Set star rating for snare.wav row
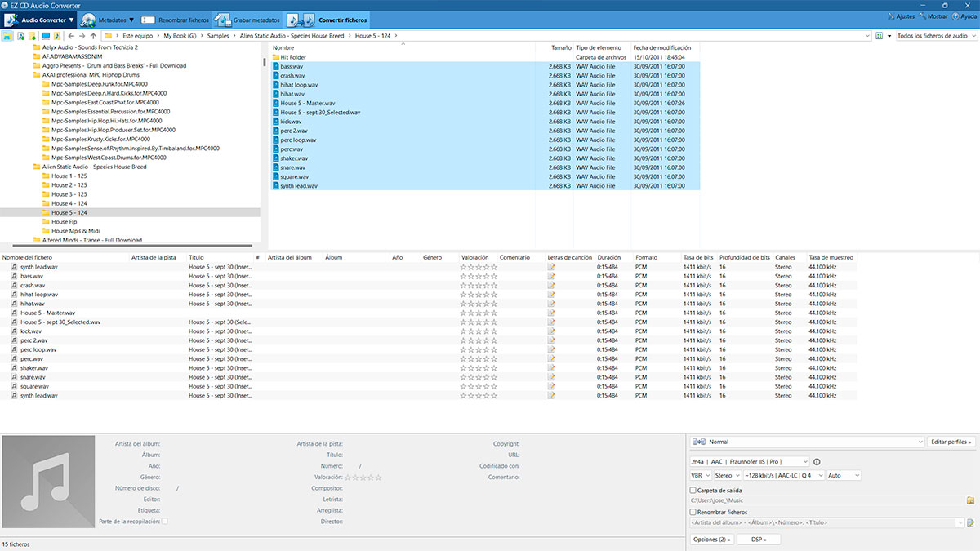 (x=479, y=377)
